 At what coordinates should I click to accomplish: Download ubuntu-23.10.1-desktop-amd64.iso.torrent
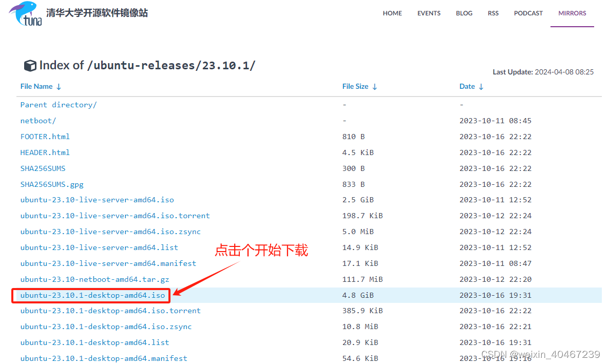coord(110,311)
